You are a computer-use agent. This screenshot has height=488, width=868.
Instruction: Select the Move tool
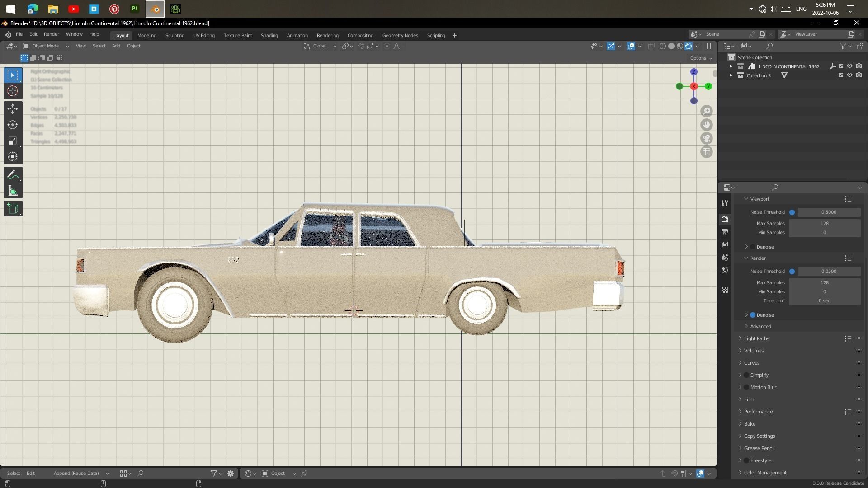pyautogui.click(x=13, y=108)
